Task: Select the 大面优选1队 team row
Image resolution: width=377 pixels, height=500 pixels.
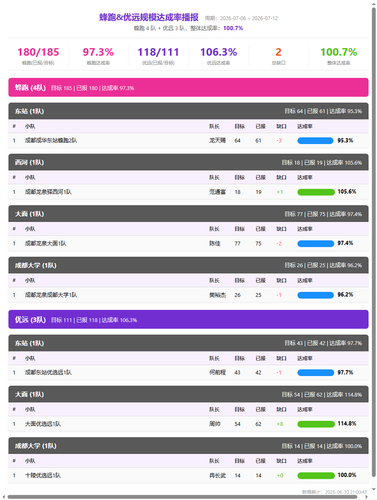Action: 188,424
